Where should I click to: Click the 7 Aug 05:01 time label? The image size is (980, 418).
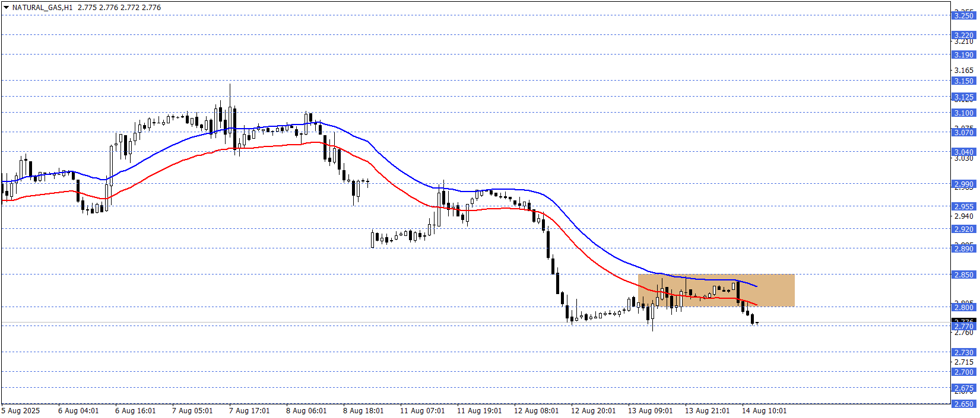(x=192, y=411)
